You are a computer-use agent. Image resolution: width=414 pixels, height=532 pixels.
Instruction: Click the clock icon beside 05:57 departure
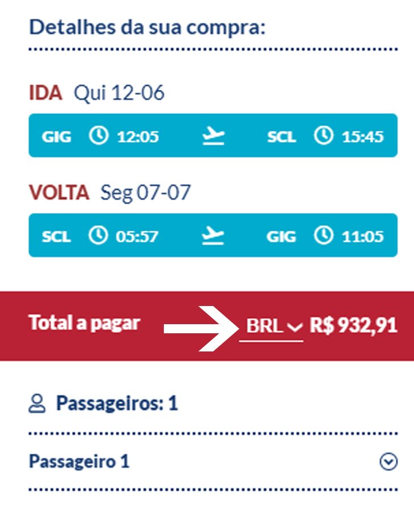pos(98,235)
